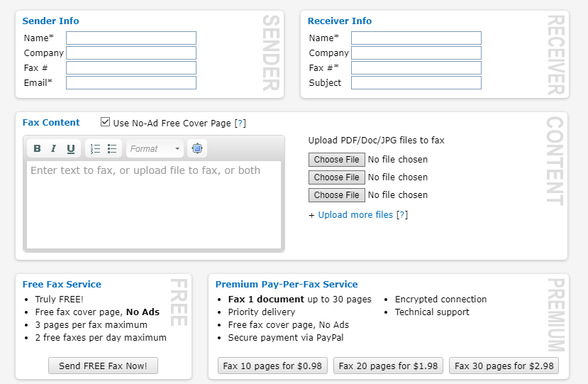Screen dimensions: 588x384
Task: Open the Upload more files link
Action: point(355,215)
